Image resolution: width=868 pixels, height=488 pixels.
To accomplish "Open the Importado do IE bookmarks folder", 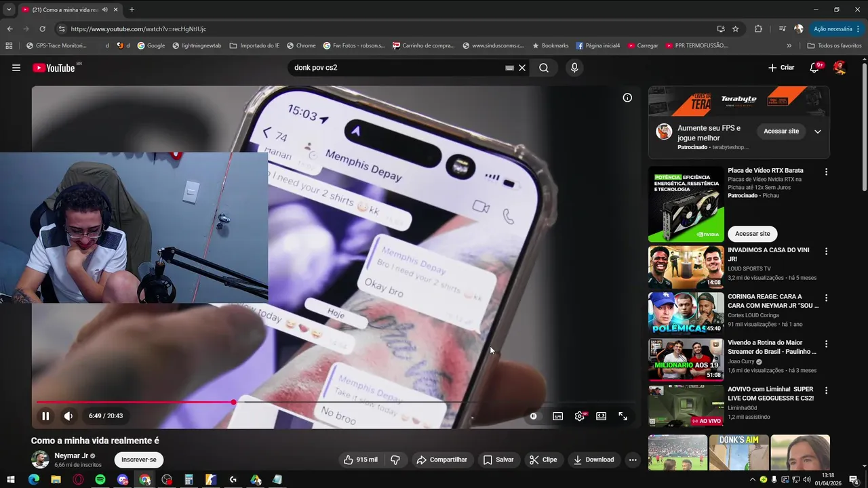I will pyautogui.click(x=254, y=45).
